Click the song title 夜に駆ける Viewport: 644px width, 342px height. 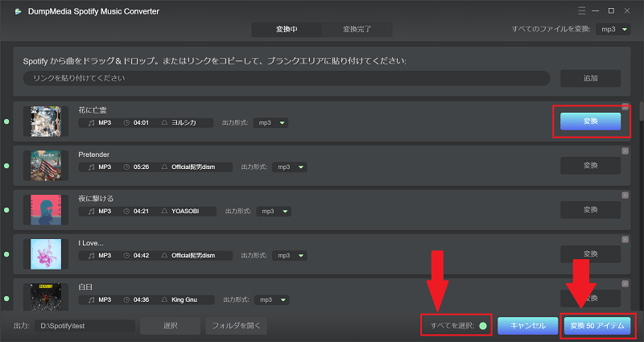click(96, 199)
